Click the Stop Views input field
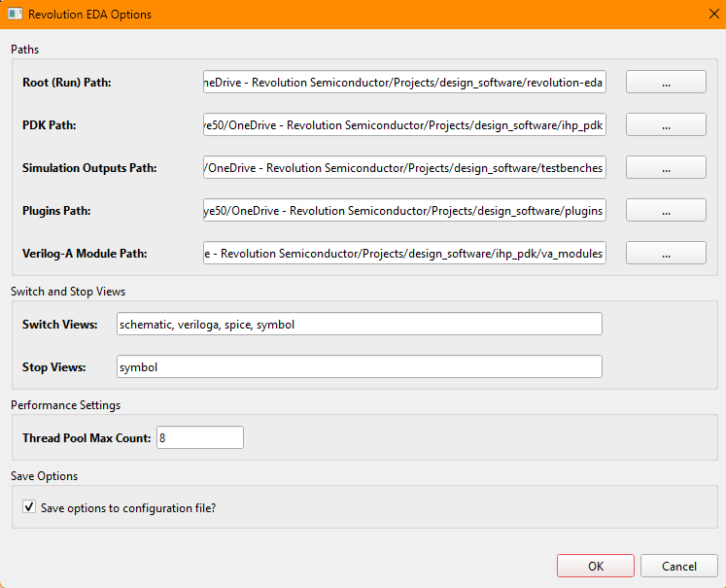This screenshot has height=588, width=726. pyautogui.click(x=360, y=366)
